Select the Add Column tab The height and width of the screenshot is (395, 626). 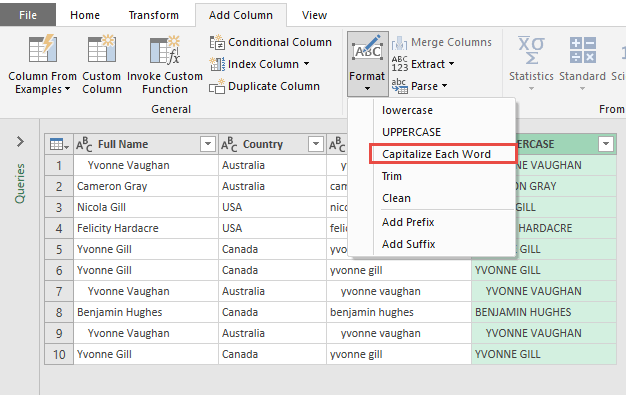241,15
